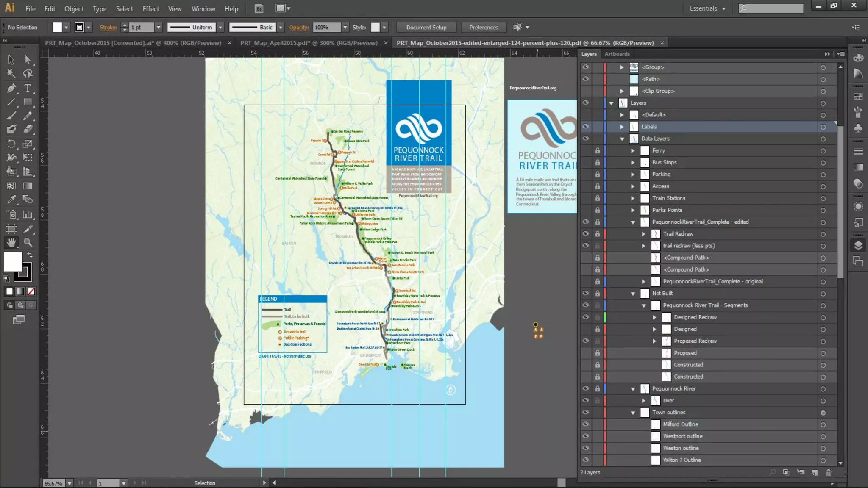Image resolution: width=868 pixels, height=488 pixels.
Task: Select the Magic Wand tool
Action: pyautogui.click(x=11, y=74)
